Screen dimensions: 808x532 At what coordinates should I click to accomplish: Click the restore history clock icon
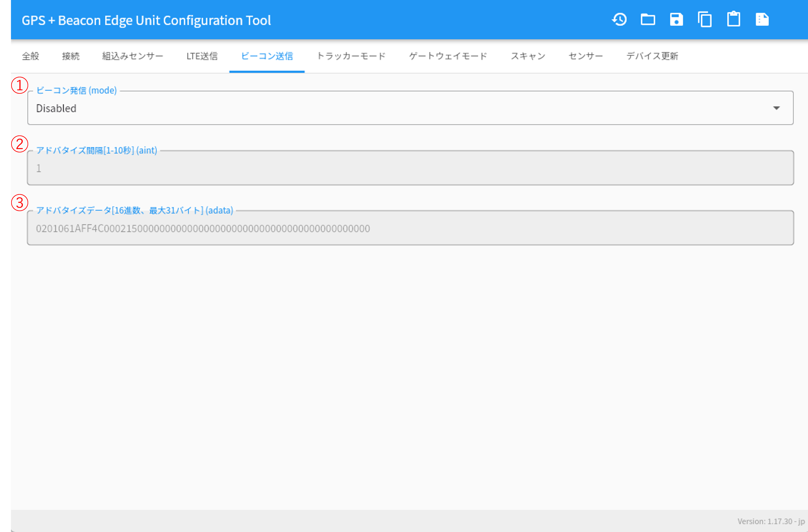(619, 20)
